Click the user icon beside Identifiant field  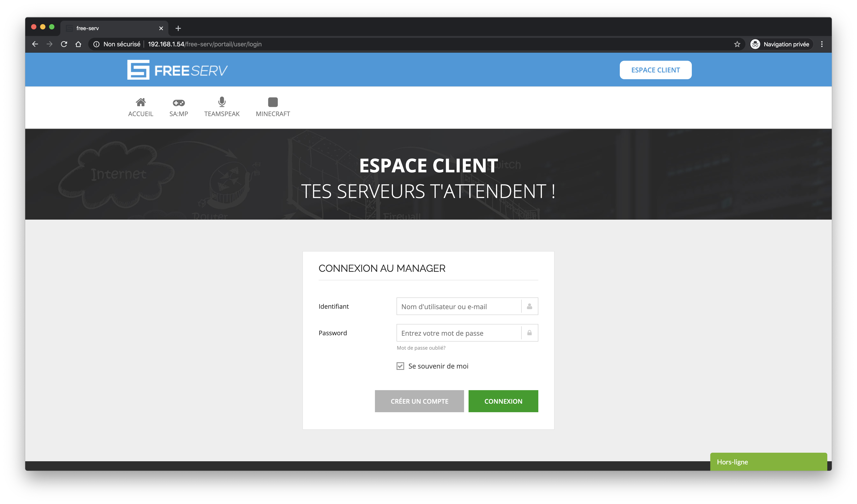click(x=529, y=306)
